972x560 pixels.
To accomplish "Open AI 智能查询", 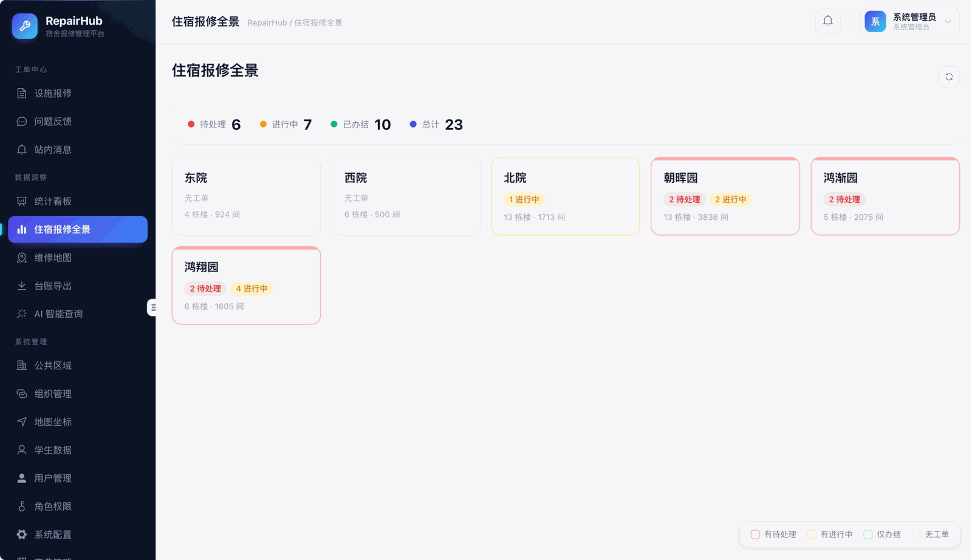I will coord(78,314).
